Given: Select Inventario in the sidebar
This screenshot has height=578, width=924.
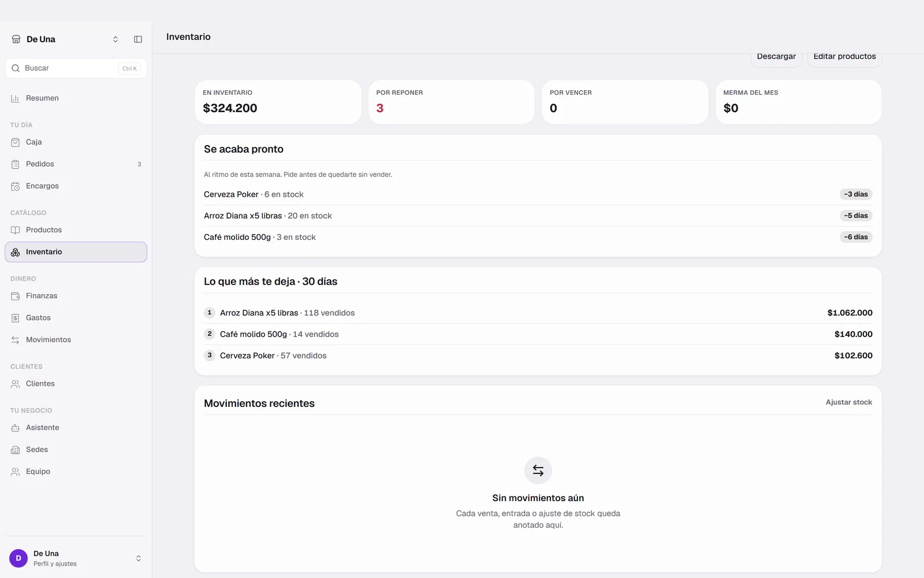Looking at the screenshot, I should point(76,252).
